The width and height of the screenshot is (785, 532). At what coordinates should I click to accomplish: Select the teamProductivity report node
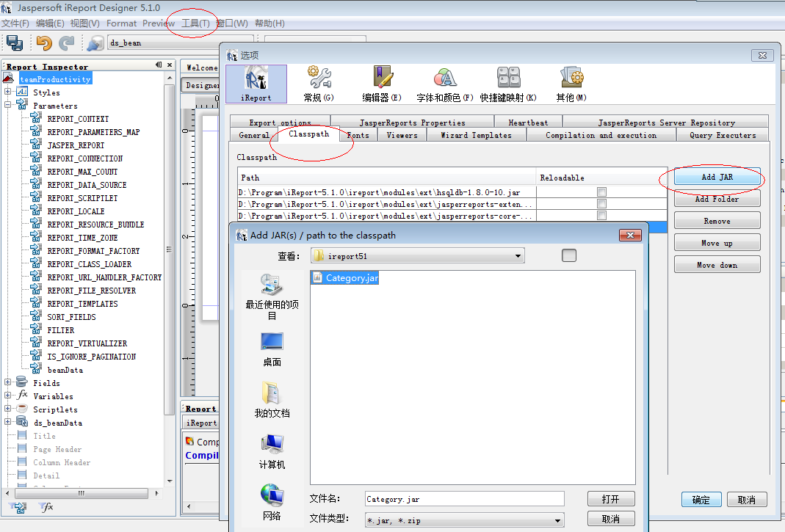click(x=55, y=79)
